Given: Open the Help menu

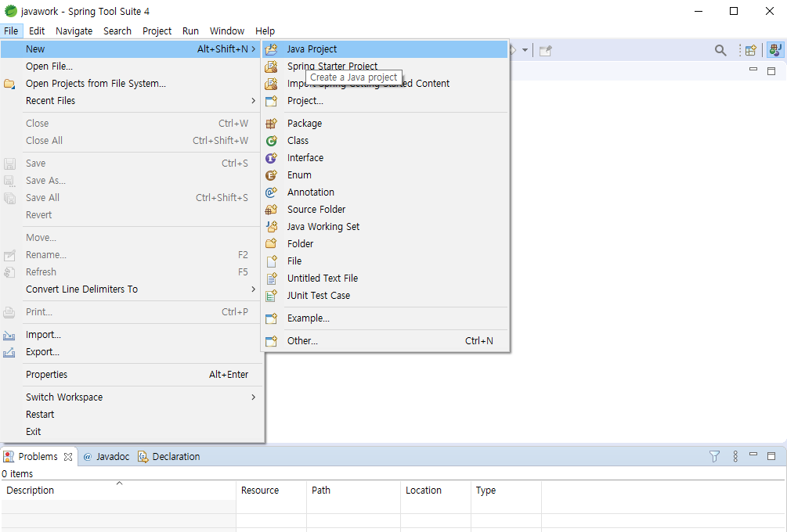Looking at the screenshot, I should (x=265, y=31).
